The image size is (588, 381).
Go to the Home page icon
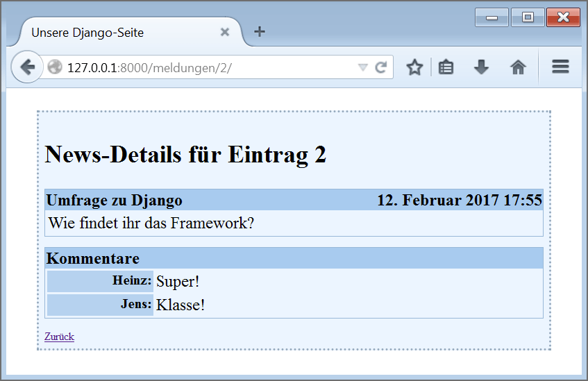[x=518, y=67]
